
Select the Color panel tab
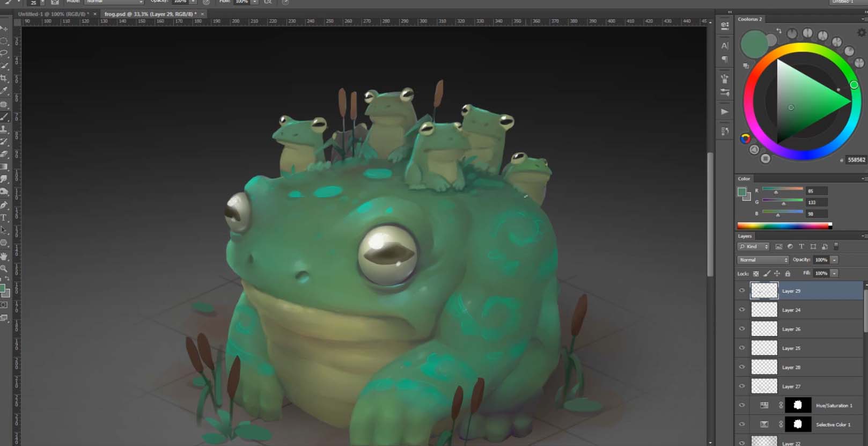[744, 179]
